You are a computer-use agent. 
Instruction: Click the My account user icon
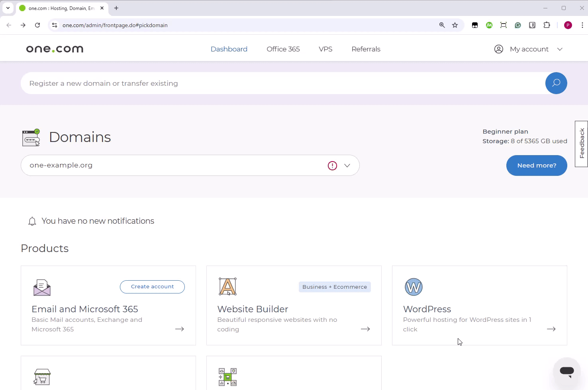498,49
